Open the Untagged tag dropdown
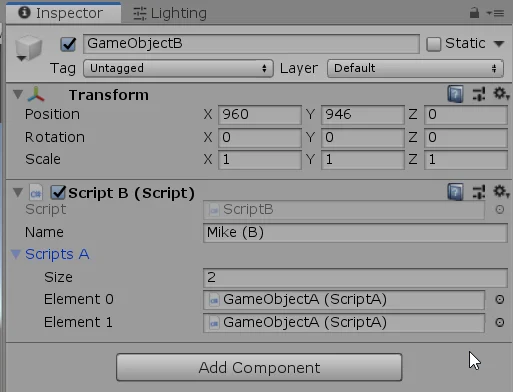This screenshot has height=392, width=513. [178, 68]
